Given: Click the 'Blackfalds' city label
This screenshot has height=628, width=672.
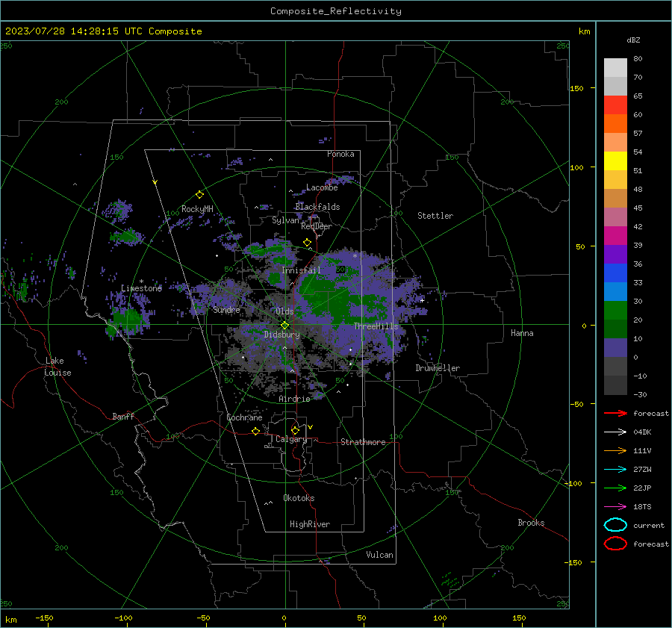Looking at the screenshot, I should [x=317, y=207].
